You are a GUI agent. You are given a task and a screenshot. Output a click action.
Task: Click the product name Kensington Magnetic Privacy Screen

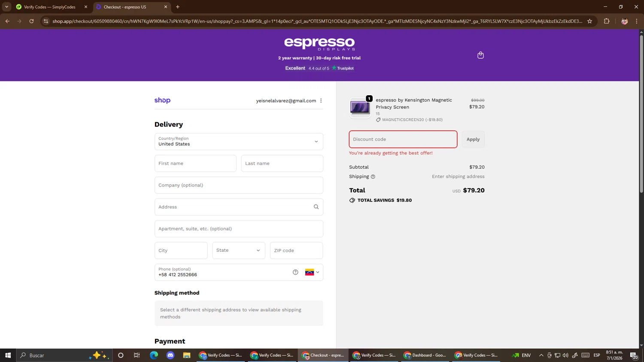414,103
